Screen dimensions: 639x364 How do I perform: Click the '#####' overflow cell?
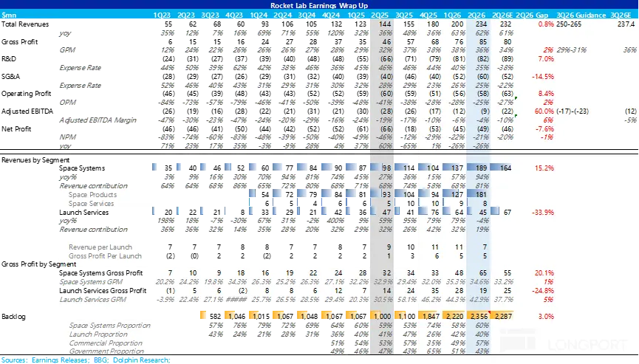[x=236, y=300]
